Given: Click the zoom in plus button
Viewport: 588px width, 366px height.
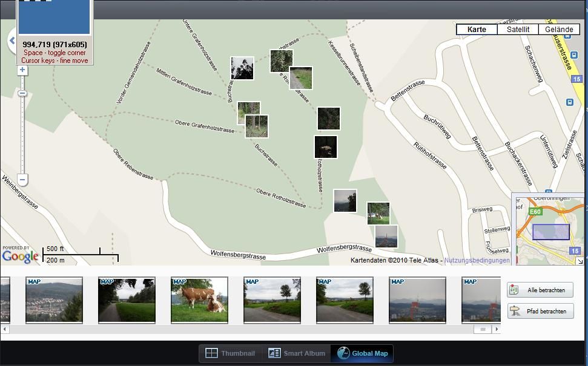Looking at the screenshot, I should point(22,70).
